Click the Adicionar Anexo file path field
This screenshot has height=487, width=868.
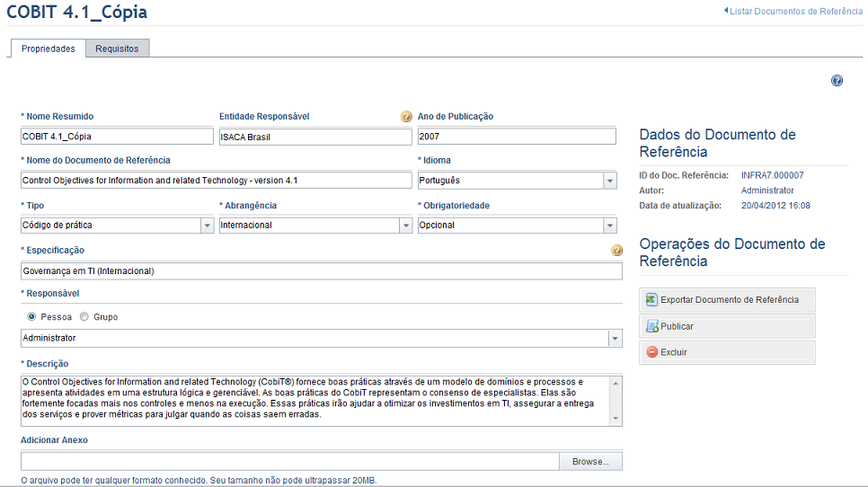(289, 462)
